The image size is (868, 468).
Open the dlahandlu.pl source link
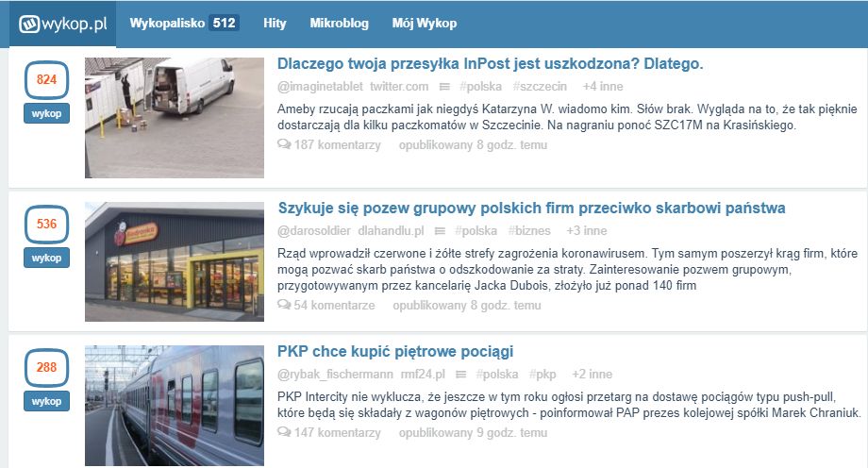(391, 231)
